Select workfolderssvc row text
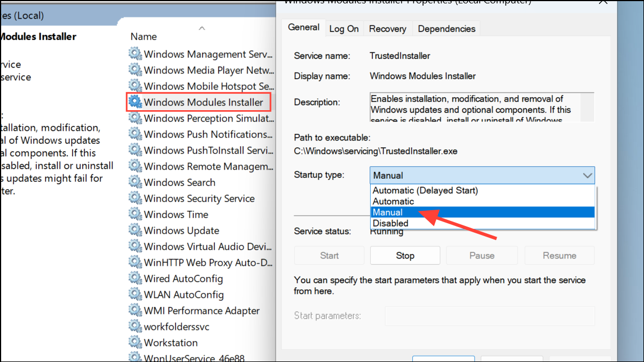The image size is (644, 362). pyautogui.click(x=177, y=326)
